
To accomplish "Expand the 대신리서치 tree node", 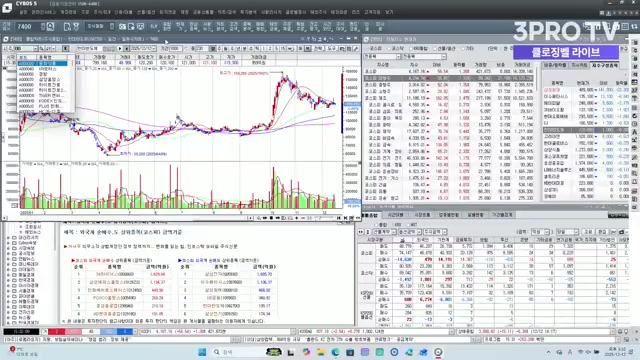I will coord(8,237).
